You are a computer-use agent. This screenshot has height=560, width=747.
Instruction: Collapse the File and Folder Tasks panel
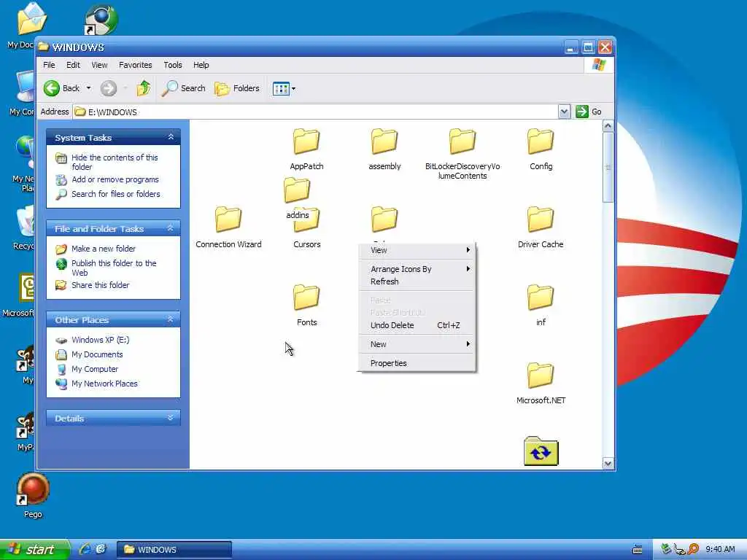tap(171, 228)
